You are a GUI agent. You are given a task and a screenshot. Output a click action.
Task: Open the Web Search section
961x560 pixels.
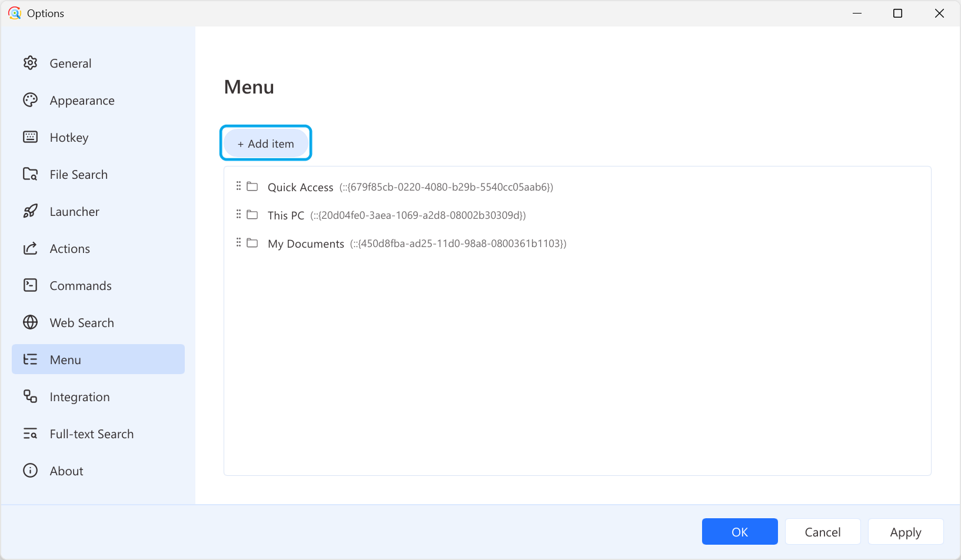tap(98, 322)
